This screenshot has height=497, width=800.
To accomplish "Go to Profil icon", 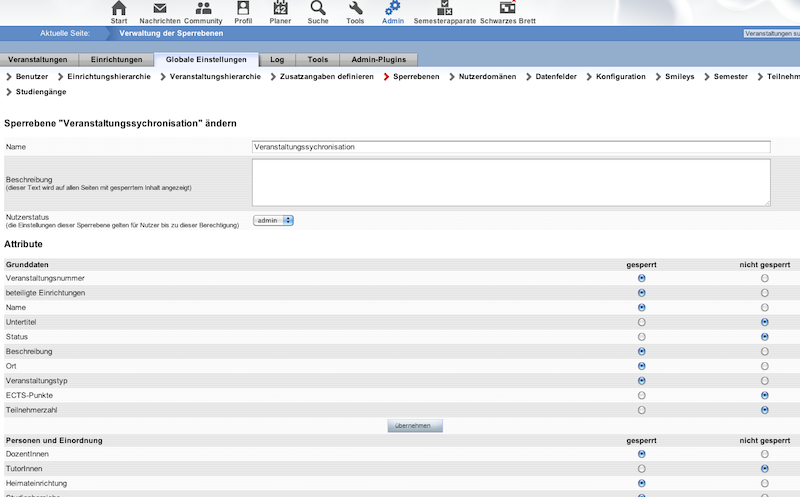I will point(243,8).
